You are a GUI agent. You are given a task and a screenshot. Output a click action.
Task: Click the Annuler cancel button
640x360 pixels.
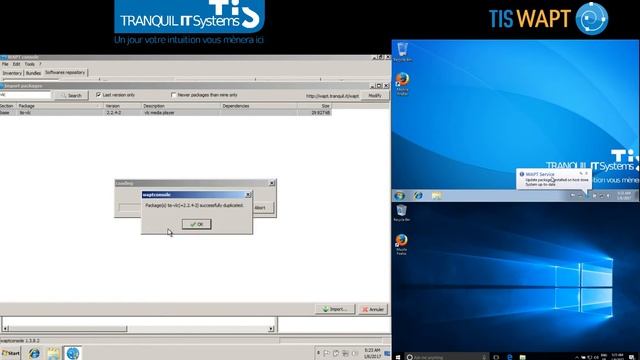[x=373, y=309]
